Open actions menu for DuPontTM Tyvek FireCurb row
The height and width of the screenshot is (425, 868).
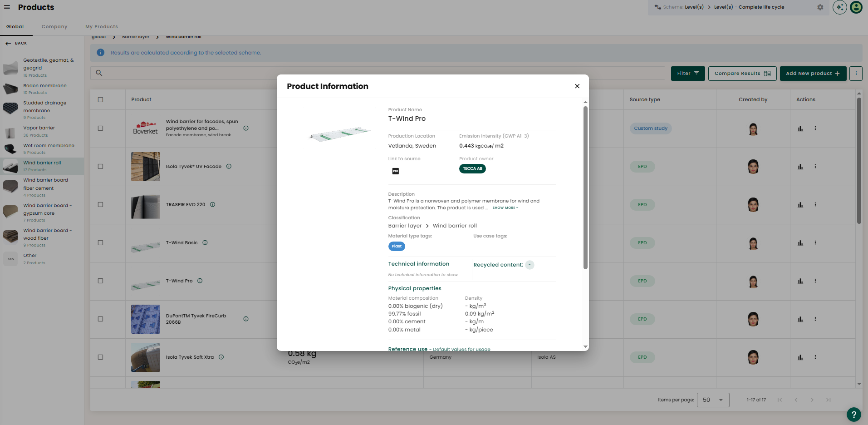click(815, 319)
